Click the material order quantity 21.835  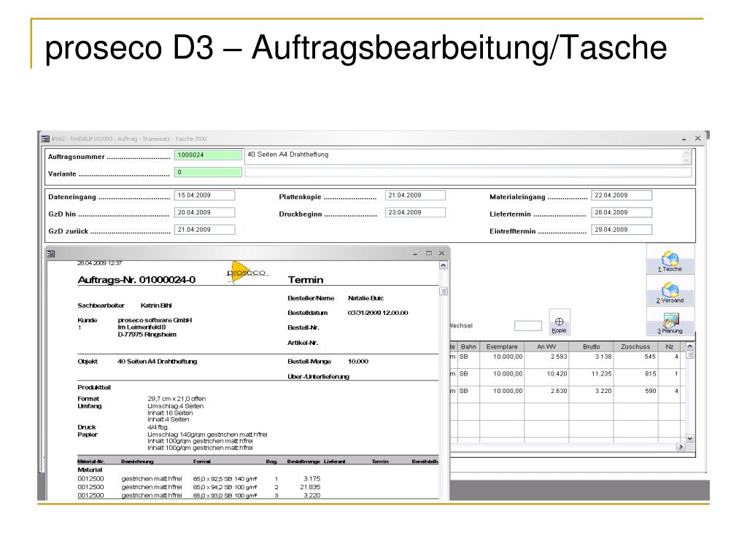(x=309, y=487)
